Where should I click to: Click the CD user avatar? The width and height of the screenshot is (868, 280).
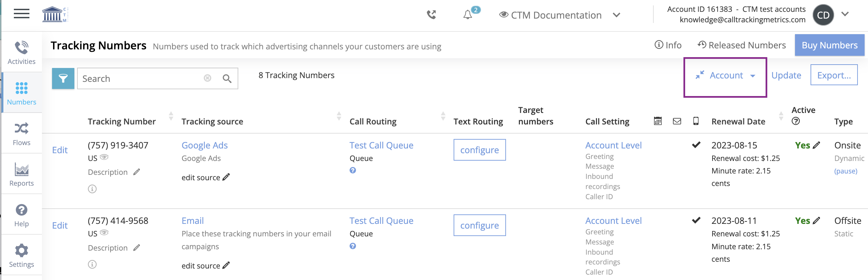[x=823, y=15]
